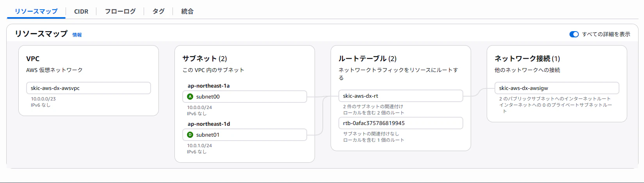Click the ap-northeast-1a zone label

(208, 86)
